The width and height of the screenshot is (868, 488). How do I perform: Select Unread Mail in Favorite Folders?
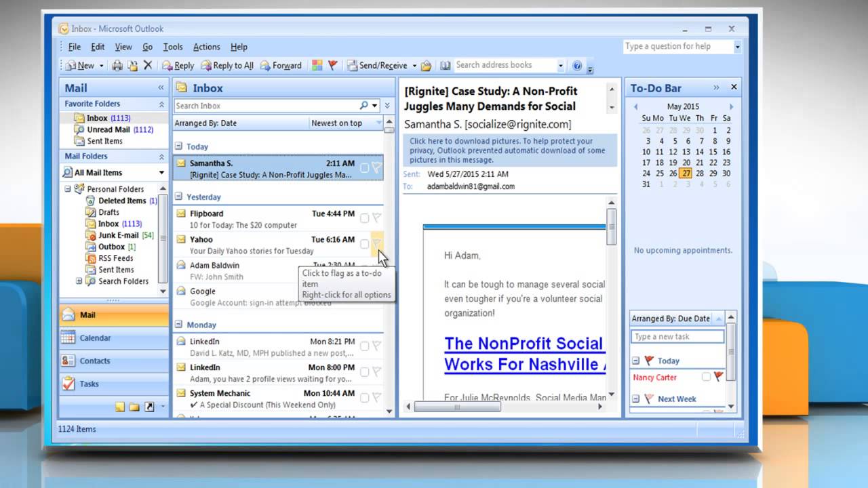[114, 129]
